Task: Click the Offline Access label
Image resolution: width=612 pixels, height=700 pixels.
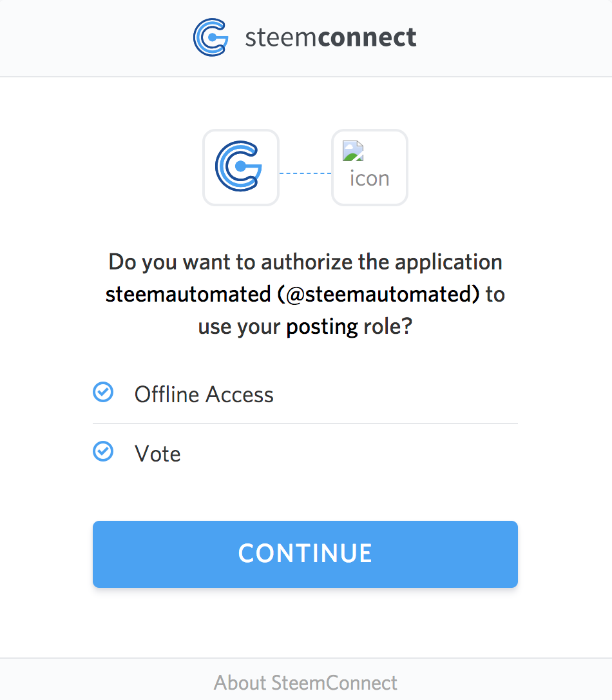Action: (x=204, y=394)
